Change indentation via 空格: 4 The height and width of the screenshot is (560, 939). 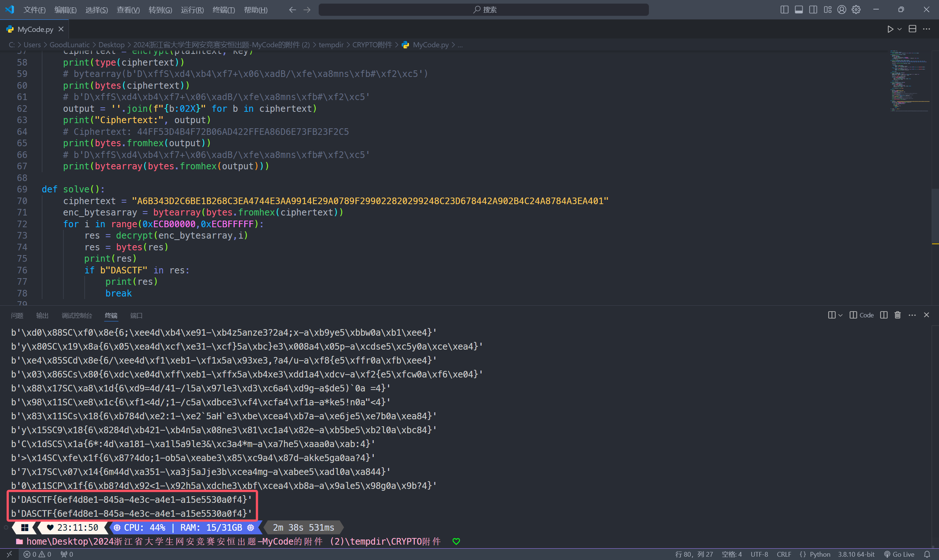(731, 554)
